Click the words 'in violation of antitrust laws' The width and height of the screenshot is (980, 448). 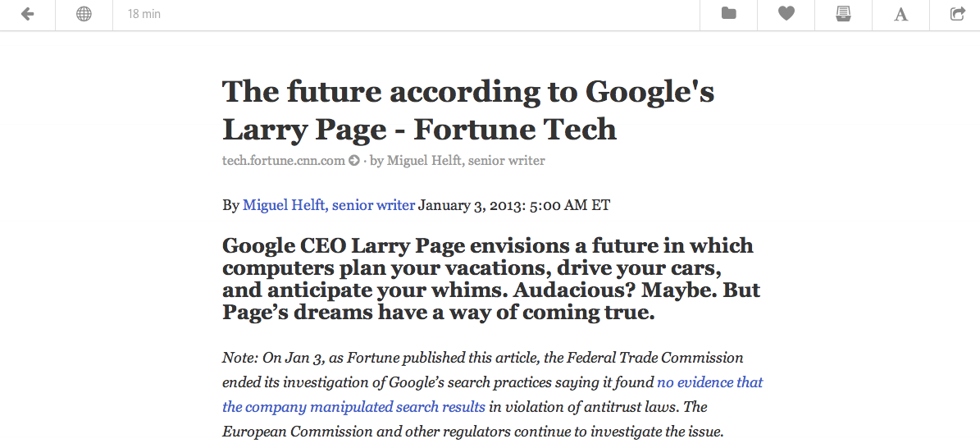[x=584, y=407]
